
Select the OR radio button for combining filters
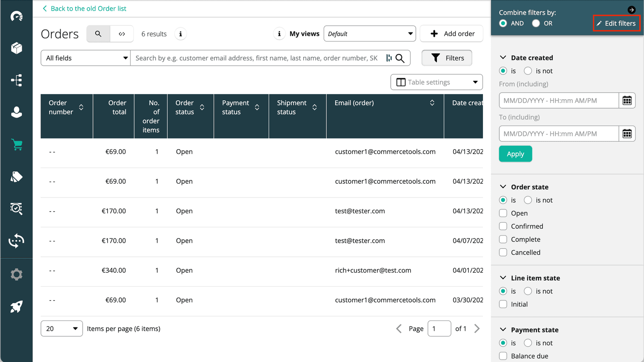point(536,24)
